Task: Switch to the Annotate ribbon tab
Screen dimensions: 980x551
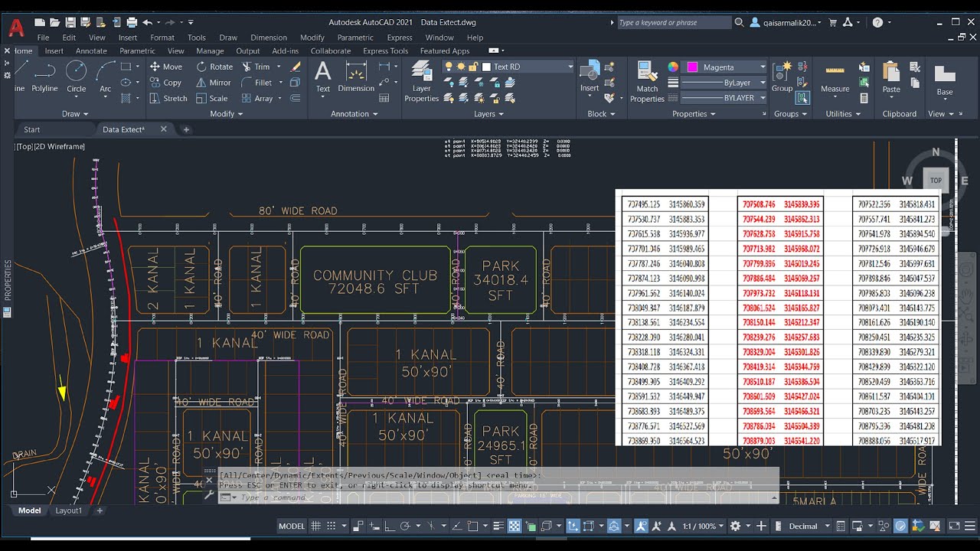Action: [x=91, y=51]
